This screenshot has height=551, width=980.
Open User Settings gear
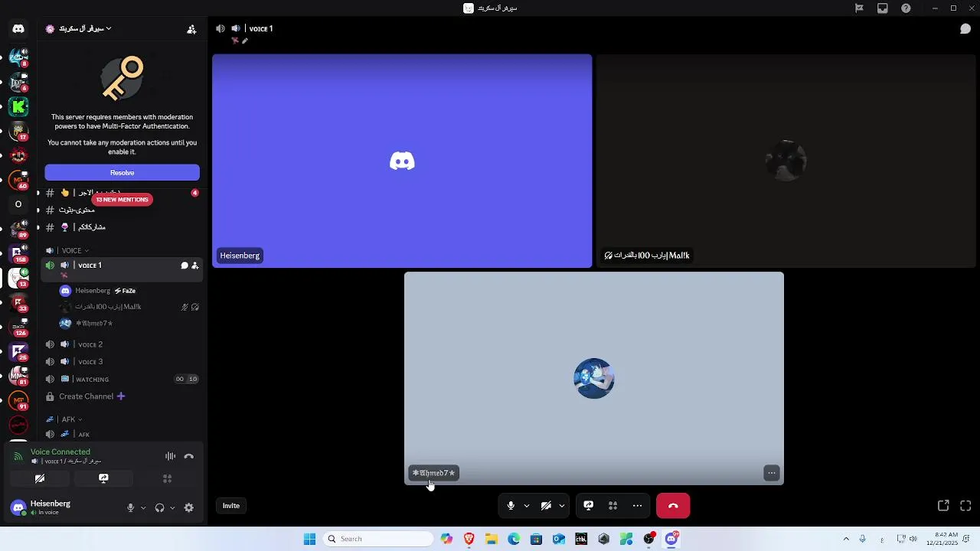189,507
